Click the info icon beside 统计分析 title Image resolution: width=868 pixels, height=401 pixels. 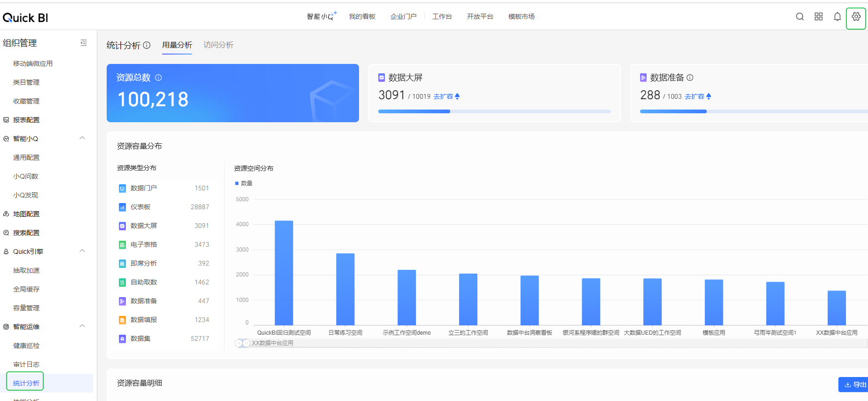(147, 45)
